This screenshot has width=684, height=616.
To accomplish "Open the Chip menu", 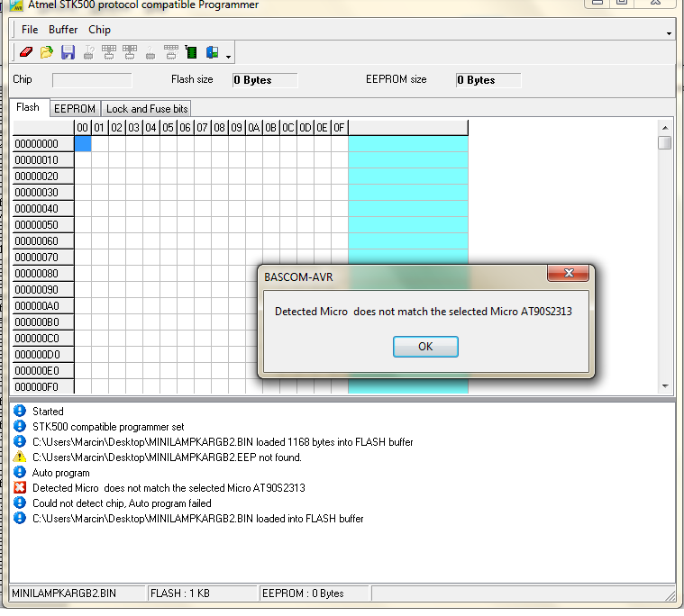I will 99,30.
